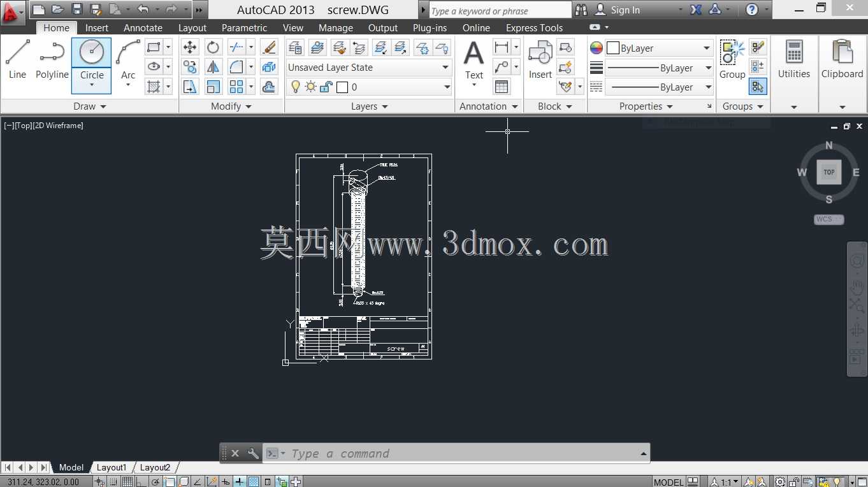Toggle Ortho Mode in status bar
868x487 pixels.
click(x=141, y=482)
